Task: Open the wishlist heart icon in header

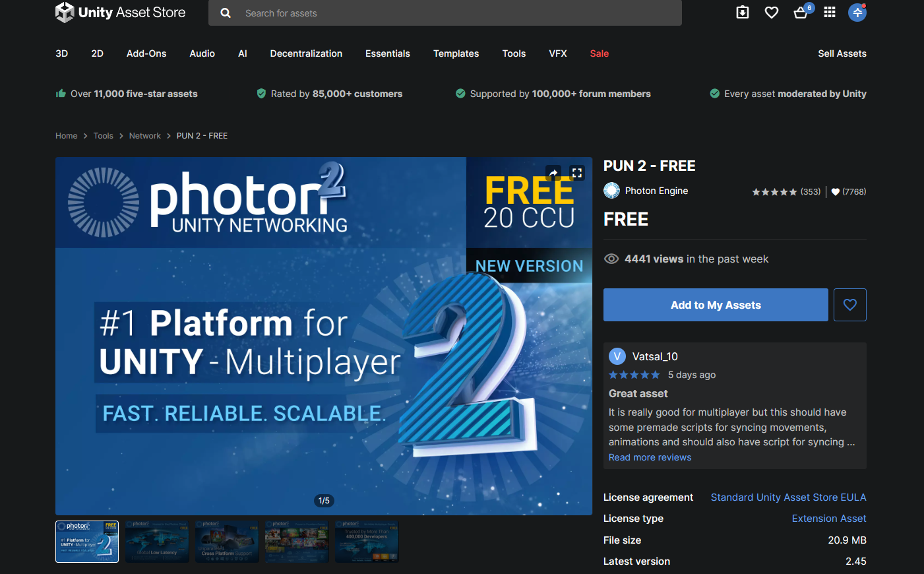Action: pos(772,13)
